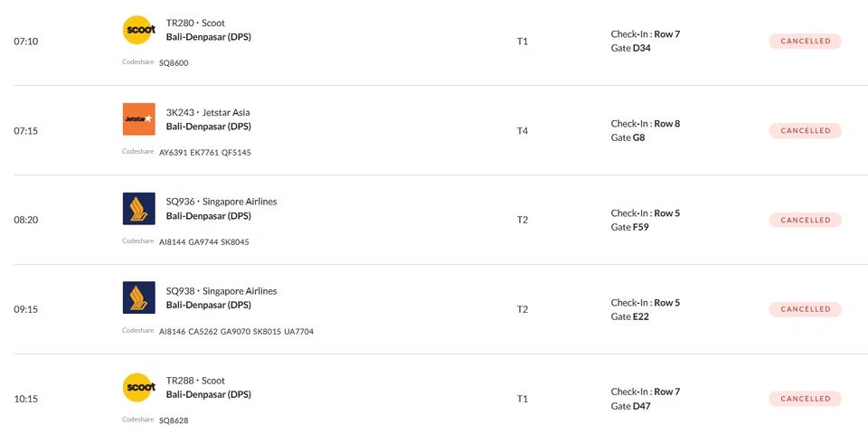Image resolution: width=868 pixels, height=434 pixels.
Task: Click the Cancelled status badge for TR288
Action: click(x=805, y=399)
